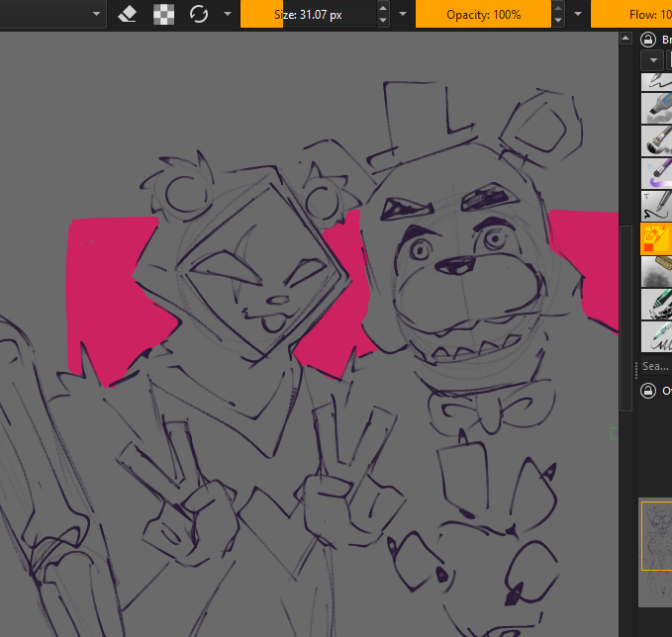Open brush presets tag dropdown
Image resolution: width=672 pixels, height=637 pixels.
(653, 60)
